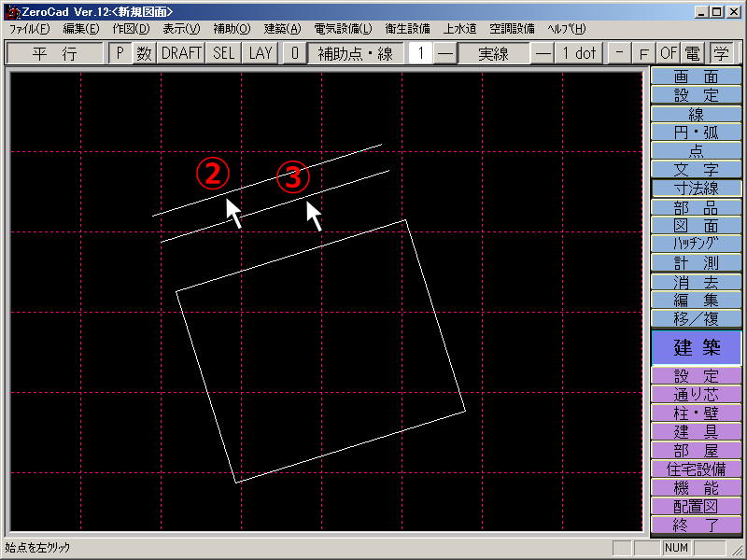Select the 線 line tool

point(696,113)
